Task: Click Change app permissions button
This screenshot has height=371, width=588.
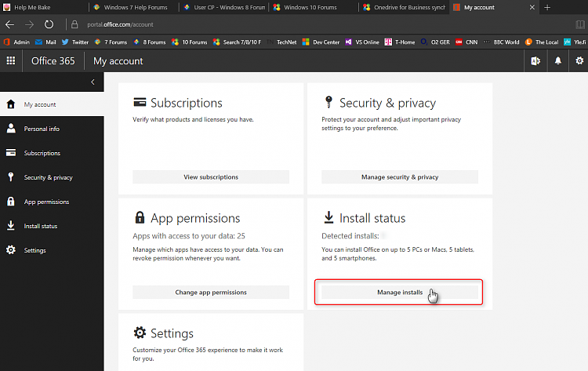Action: tap(211, 293)
